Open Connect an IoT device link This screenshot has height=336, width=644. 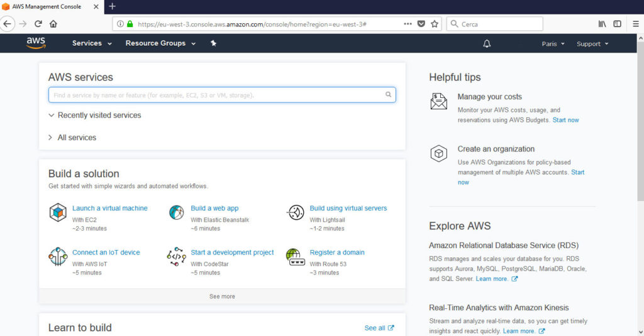coord(106,252)
